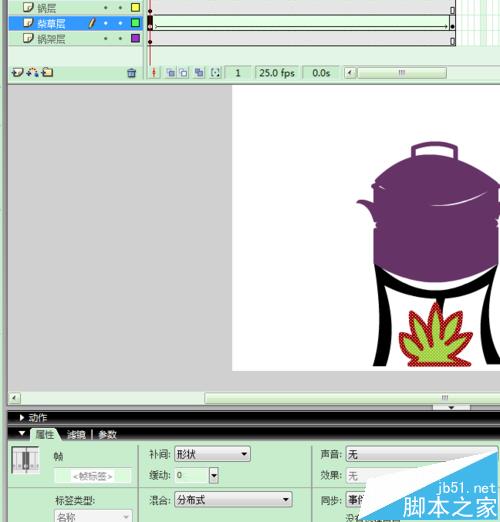Click the stage horizontal scrollbar thumb
This screenshot has width=500, height=522.
352,398
